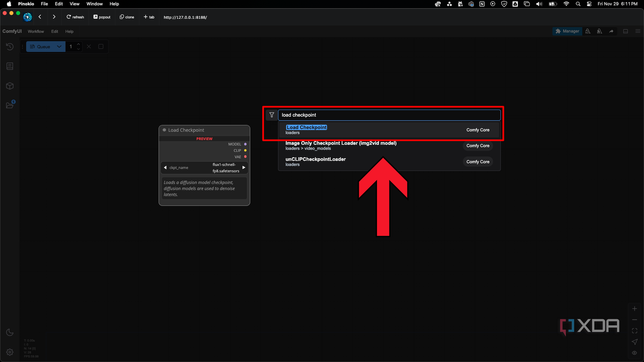
Task: Toggle the bottom panel view icon
Action: [x=626, y=31]
